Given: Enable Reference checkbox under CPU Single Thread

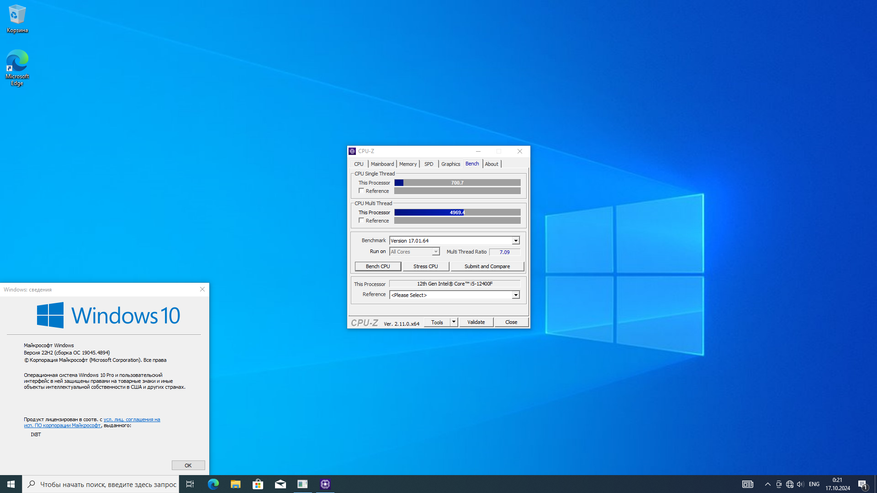Looking at the screenshot, I should click(361, 191).
